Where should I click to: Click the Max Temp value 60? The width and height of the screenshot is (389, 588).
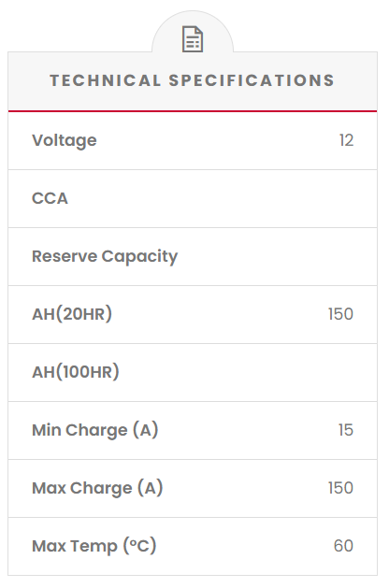[343, 546]
